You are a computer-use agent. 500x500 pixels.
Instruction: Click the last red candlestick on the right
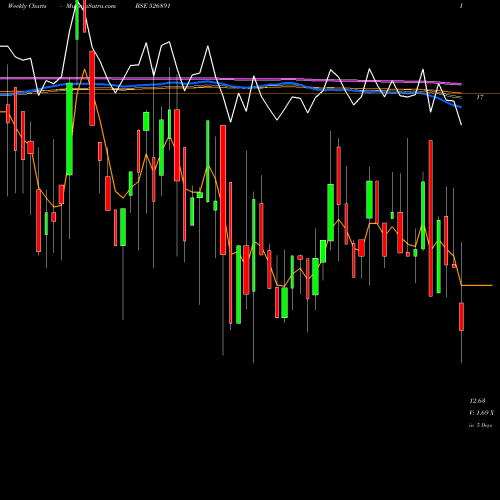pyautogui.click(x=461, y=317)
